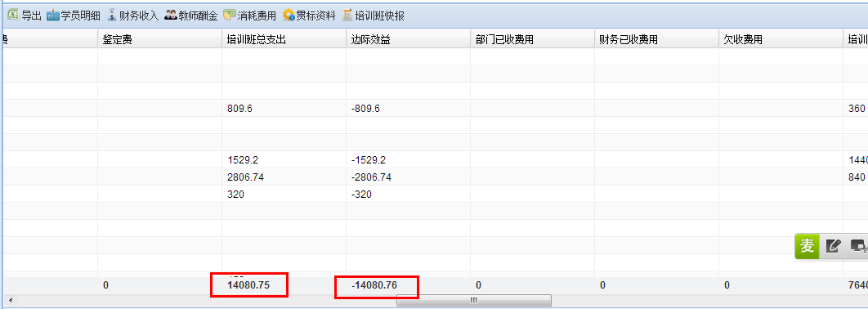Sort by the 培训班总支出 column header
Image resolution: width=868 pixels, height=309 pixels.
[x=284, y=39]
